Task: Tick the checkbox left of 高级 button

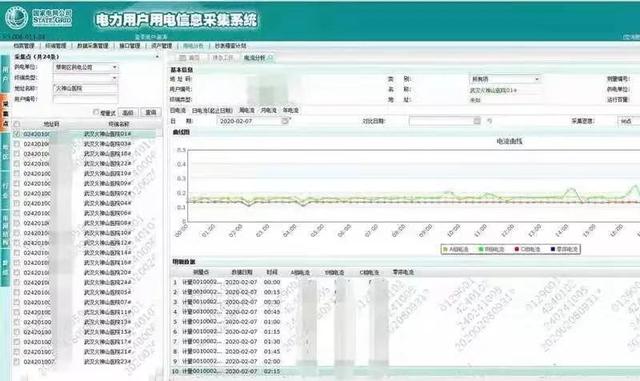Action: (96, 112)
